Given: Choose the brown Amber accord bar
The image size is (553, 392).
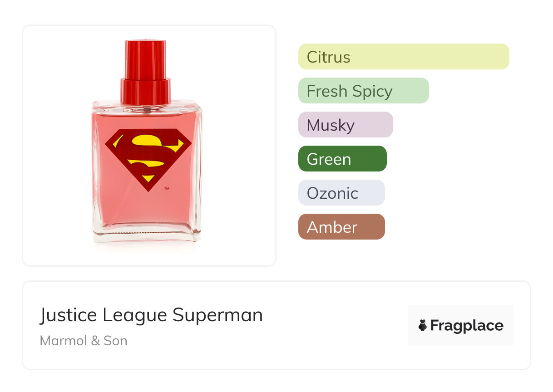Looking at the screenshot, I should click(341, 227).
